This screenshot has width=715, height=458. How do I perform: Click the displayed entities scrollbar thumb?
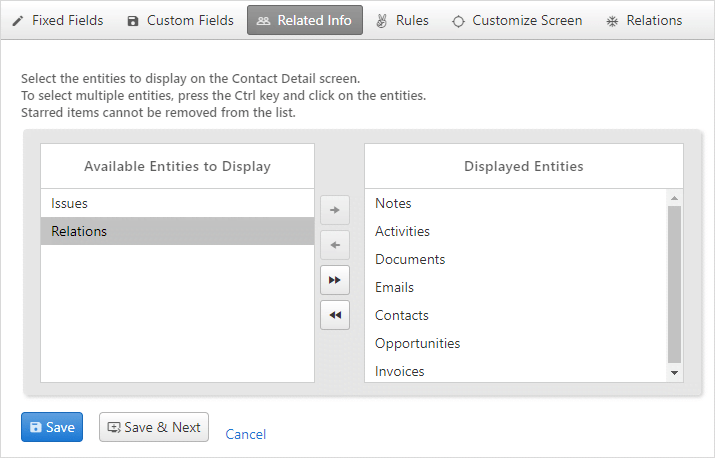[674, 285]
